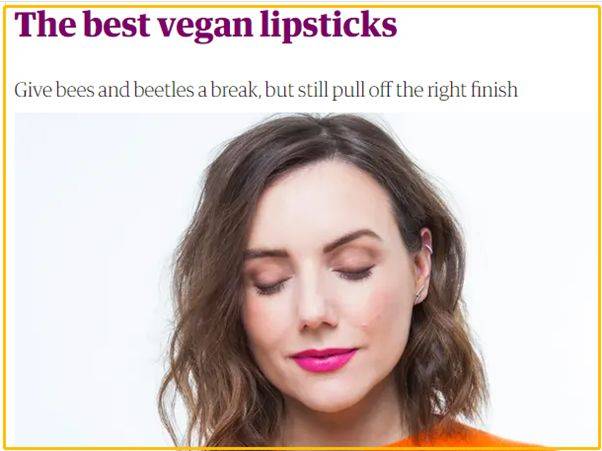Click the ear cuff on the woman's ear

[428, 244]
